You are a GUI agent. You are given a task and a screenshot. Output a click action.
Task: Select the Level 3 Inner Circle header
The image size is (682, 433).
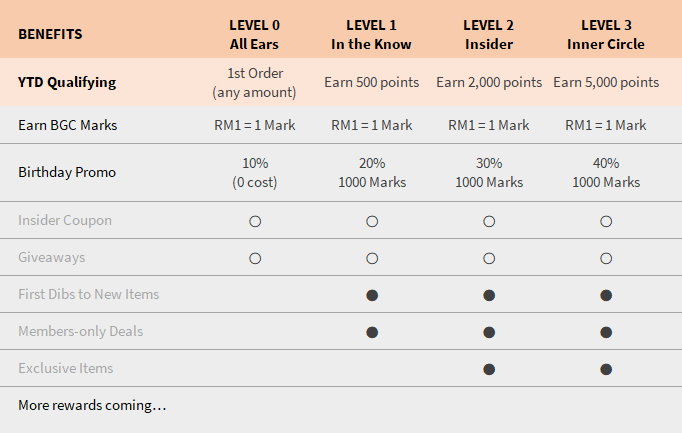[606, 34]
